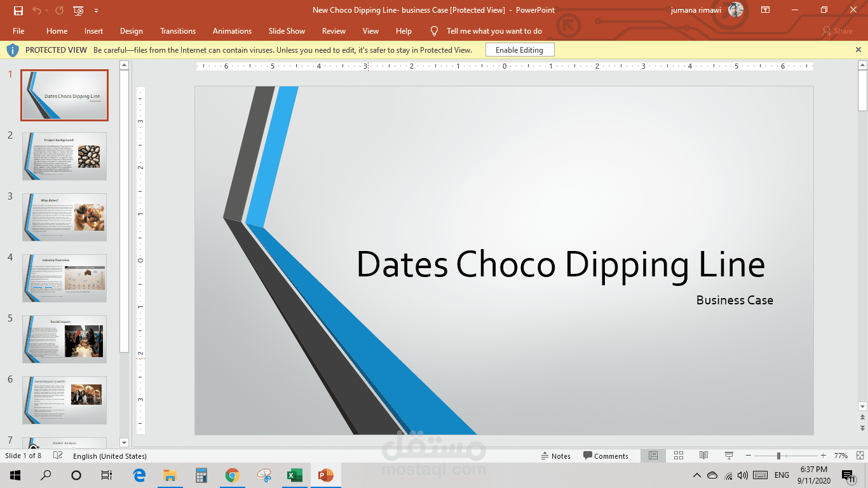The height and width of the screenshot is (488, 868).
Task: Click the 77% zoom level
Action: pos(841,456)
